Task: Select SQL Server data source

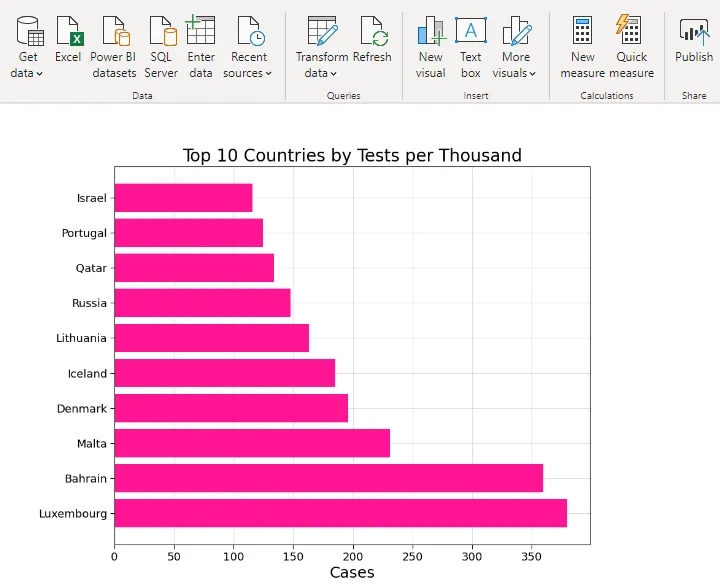Action: [x=161, y=32]
